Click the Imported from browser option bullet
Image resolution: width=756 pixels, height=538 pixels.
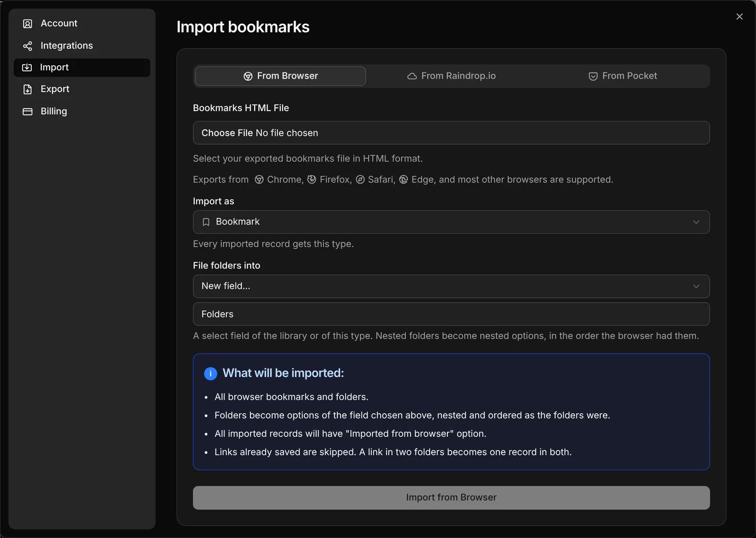(350, 434)
